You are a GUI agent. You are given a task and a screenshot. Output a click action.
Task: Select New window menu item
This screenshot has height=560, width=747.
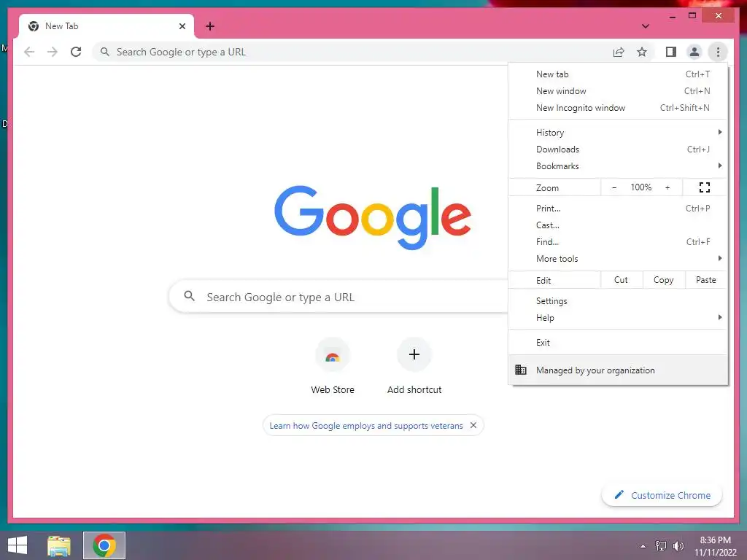coord(618,91)
